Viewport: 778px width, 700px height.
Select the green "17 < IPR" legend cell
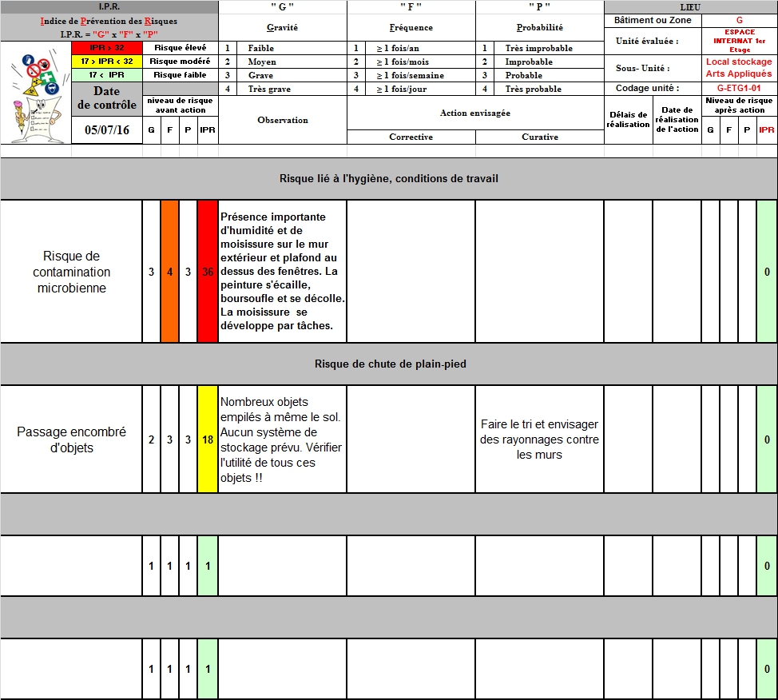(x=106, y=75)
